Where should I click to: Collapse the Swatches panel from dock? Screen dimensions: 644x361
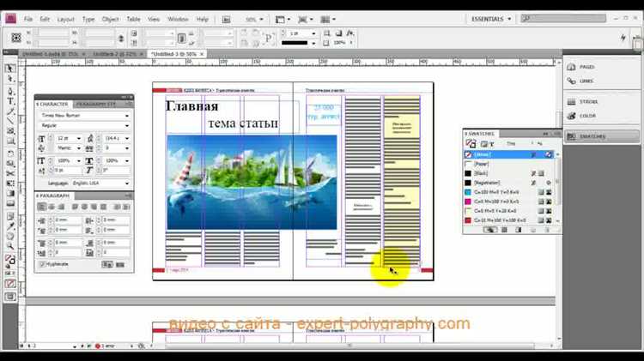(601, 136)
